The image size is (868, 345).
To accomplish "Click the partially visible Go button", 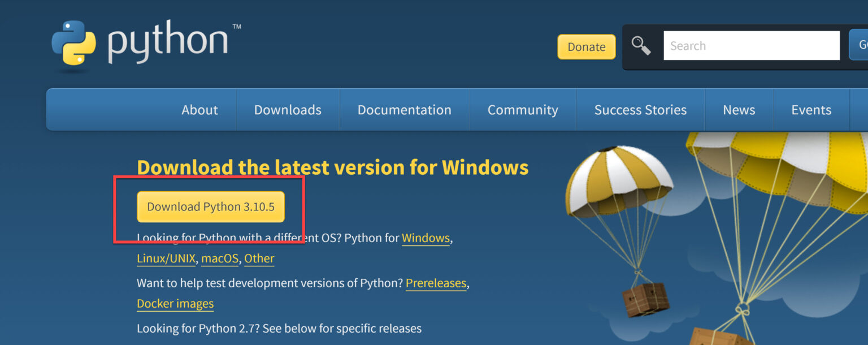I will pos(860,45).
